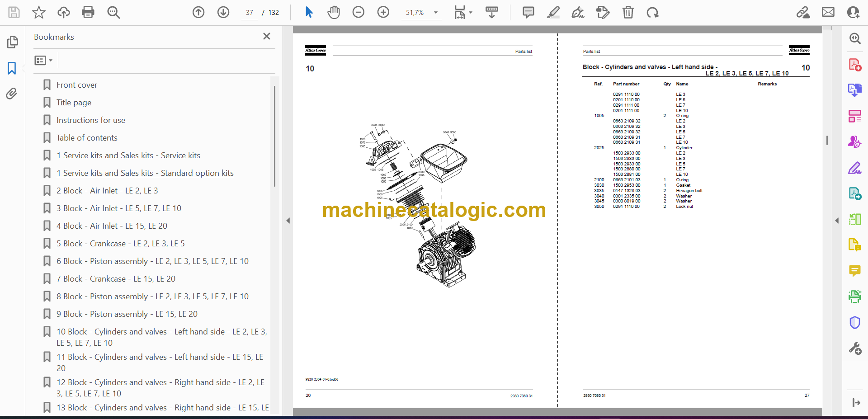Share link to the file
868x419 pixels.
[x=803, y=12]
